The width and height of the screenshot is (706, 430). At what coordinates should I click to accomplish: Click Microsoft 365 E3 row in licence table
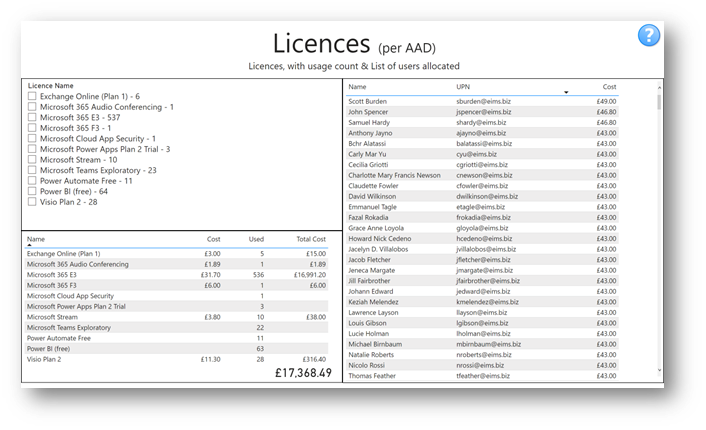coord(176,275)
